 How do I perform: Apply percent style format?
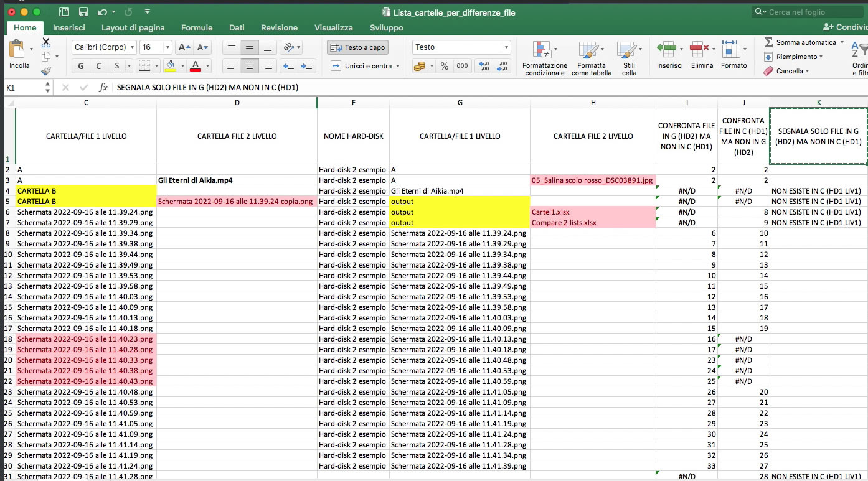point(444,66)
